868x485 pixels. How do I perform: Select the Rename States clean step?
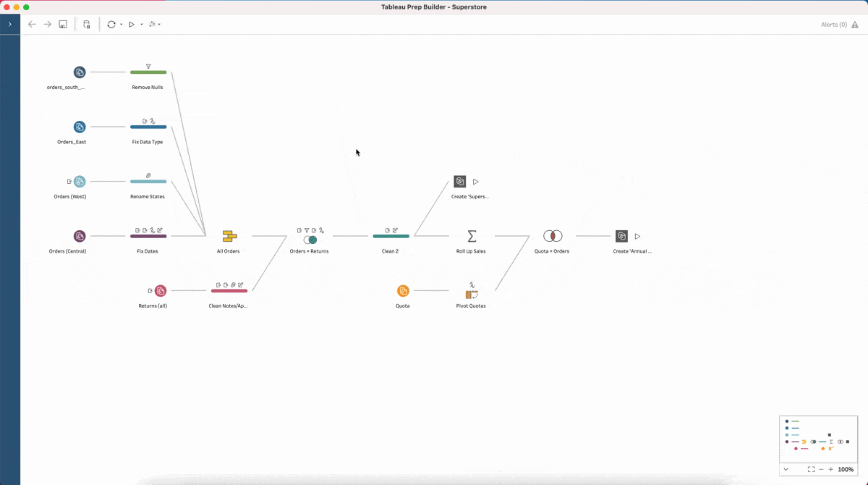coord(148,182)
